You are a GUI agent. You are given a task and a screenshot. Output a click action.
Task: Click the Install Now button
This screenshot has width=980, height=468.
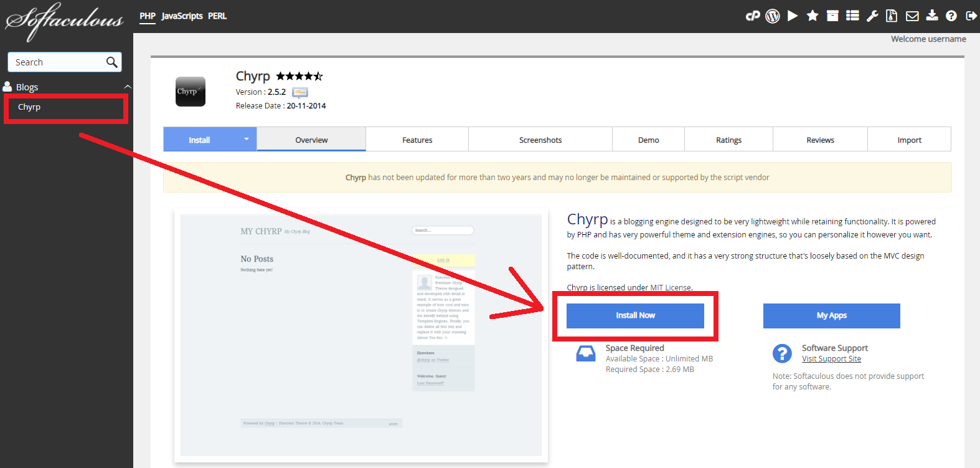tap(635, 315)
